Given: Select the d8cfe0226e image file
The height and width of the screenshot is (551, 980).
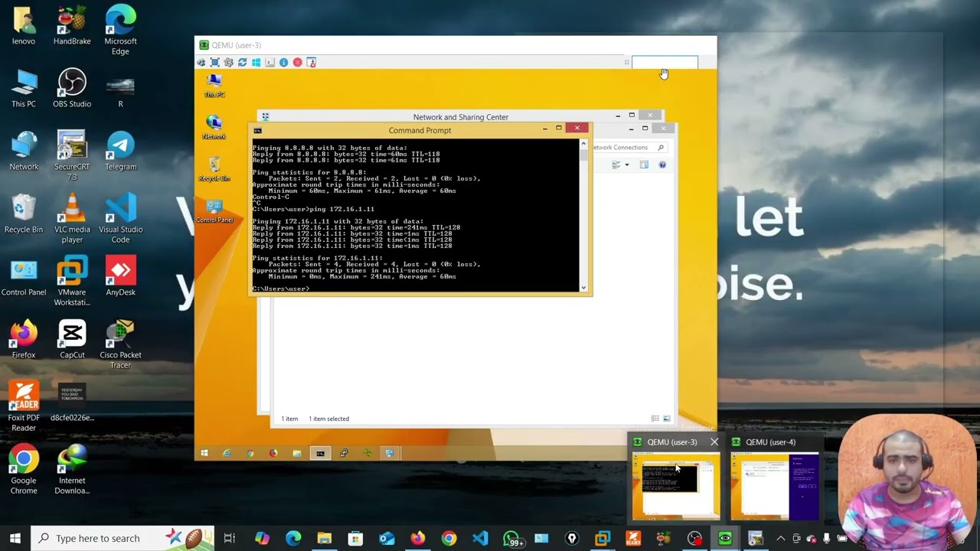Looking at the screenshot, I should pyautogui.click(x=72, y=403).
